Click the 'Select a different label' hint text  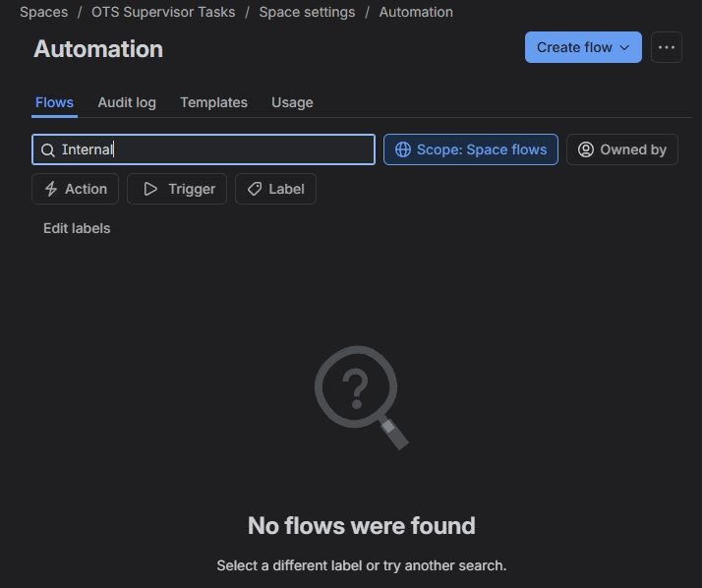[361, 565]
